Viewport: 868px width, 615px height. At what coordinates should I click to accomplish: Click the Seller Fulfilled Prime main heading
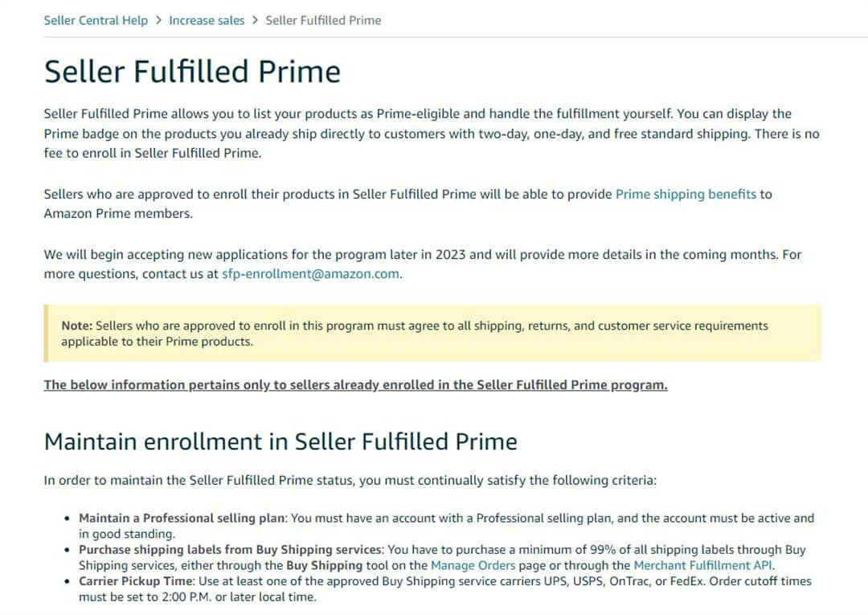point(192,72)
